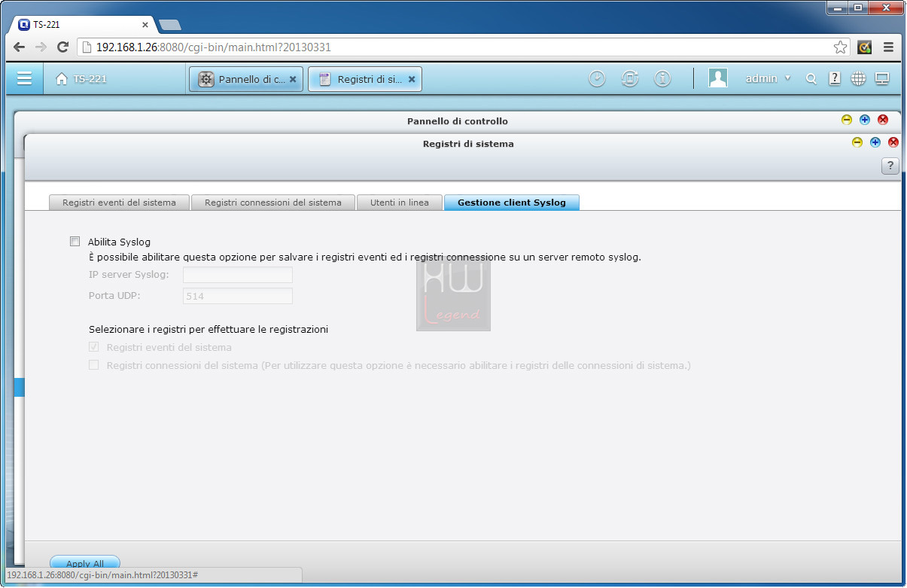Go back in the browser

pyautogui.click(x=19, y=47)
